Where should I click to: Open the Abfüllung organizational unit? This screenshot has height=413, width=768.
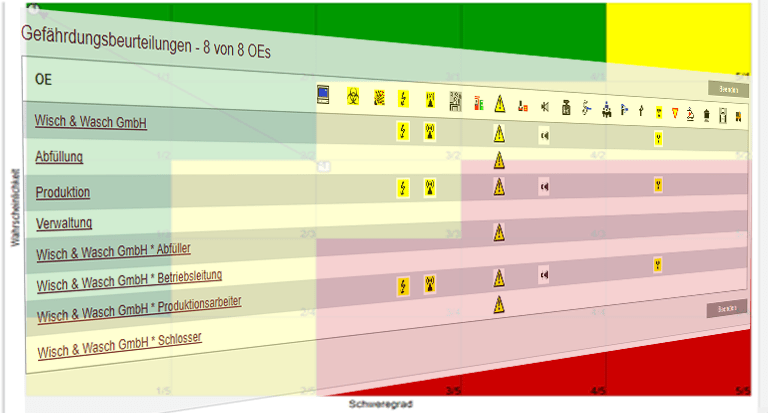pyautogui.click(x=59, y=157)
